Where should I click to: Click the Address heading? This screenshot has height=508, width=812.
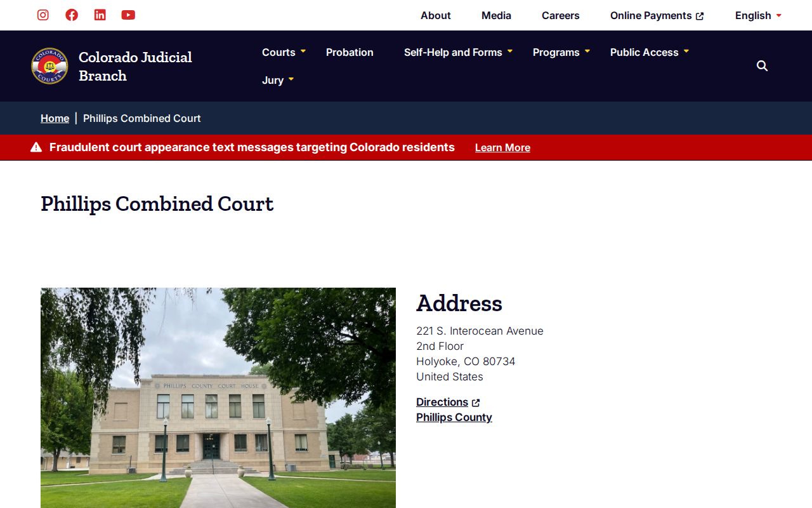click(x=459, y=303)
